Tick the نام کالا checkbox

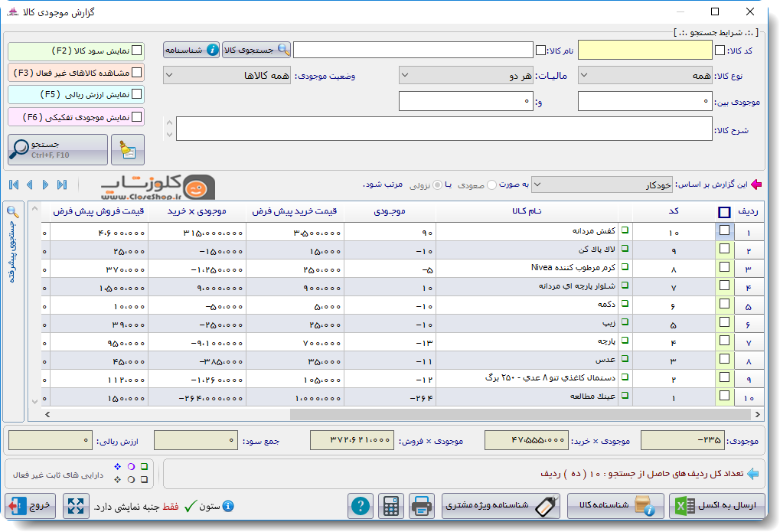(x=540, y=51)
